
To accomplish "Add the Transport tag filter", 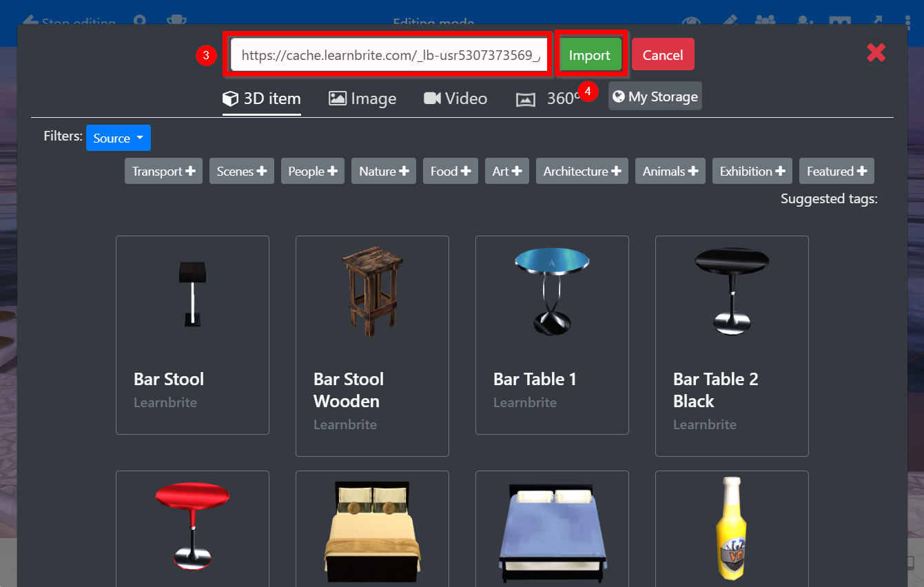I will pos(163,171).
